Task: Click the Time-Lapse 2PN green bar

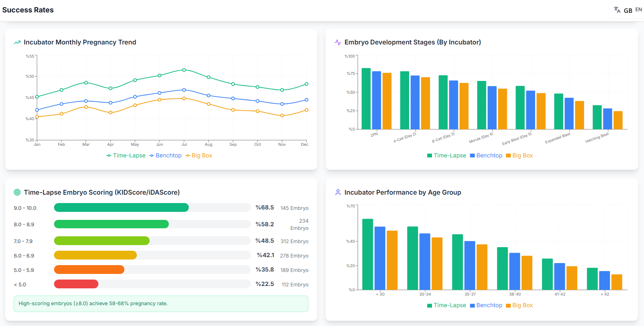Action: (366, 99)
